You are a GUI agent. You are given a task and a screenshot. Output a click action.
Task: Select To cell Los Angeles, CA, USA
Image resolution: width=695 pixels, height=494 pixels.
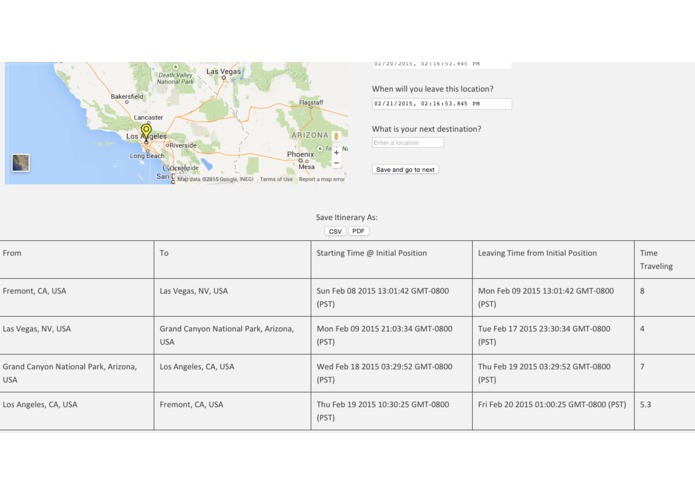tap(197, 367)
